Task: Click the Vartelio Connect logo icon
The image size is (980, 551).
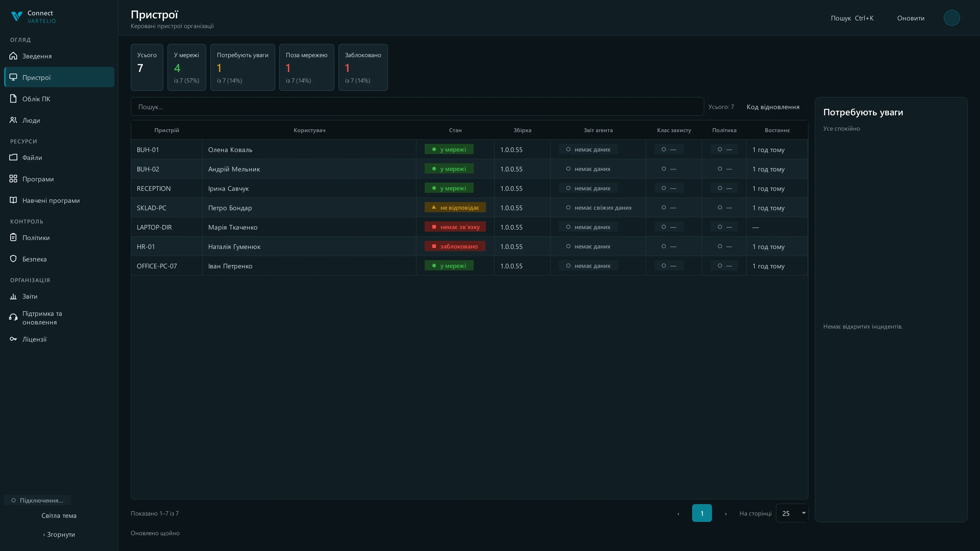Action: pyautogui.click(x=17, y=16)
